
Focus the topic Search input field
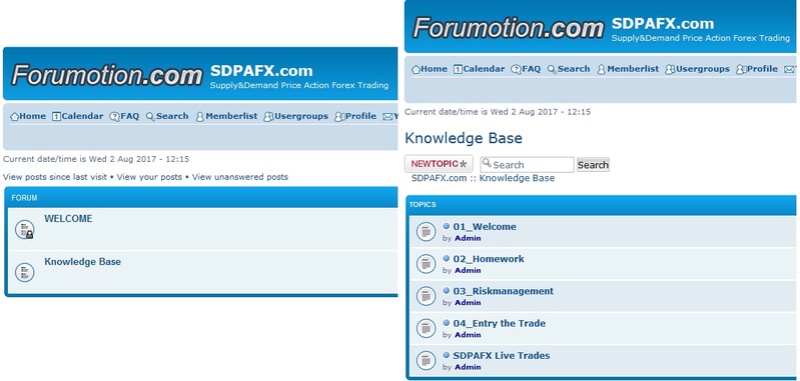point(527,165)
